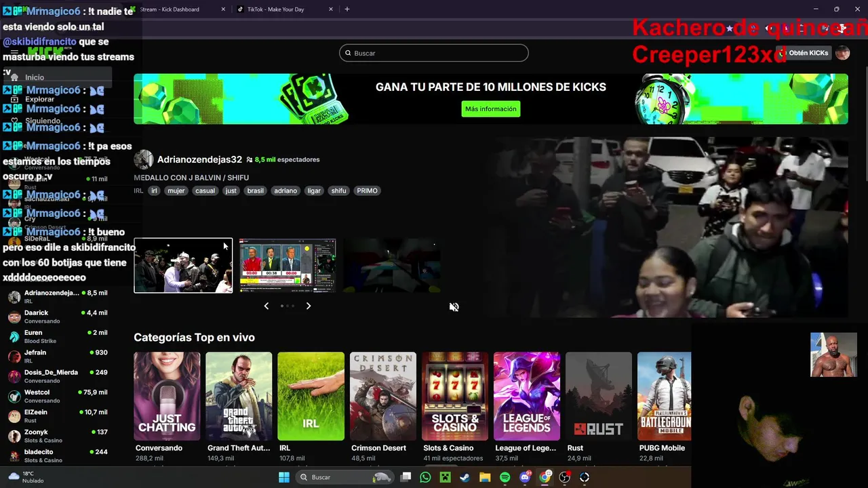Click the Obtén KICKs button
The width and height of the screenshot is (868, 488).
pyautogui.click(x=803, y=53)
